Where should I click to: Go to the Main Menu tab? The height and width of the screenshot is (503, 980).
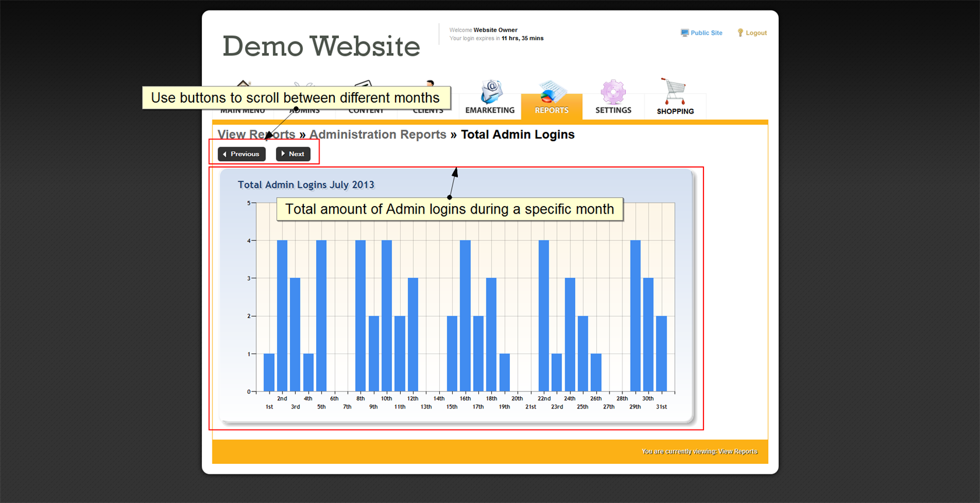243,111
